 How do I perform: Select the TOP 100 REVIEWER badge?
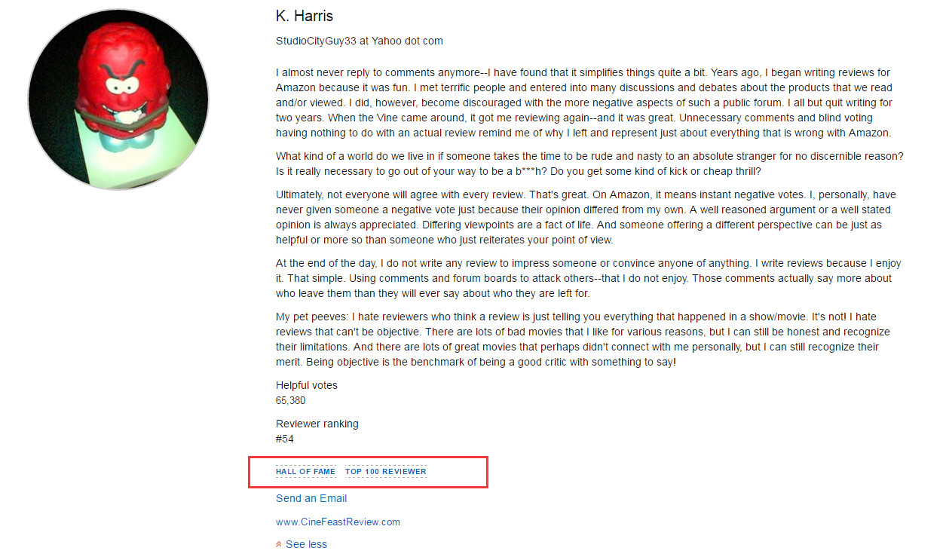pos(386,472)
